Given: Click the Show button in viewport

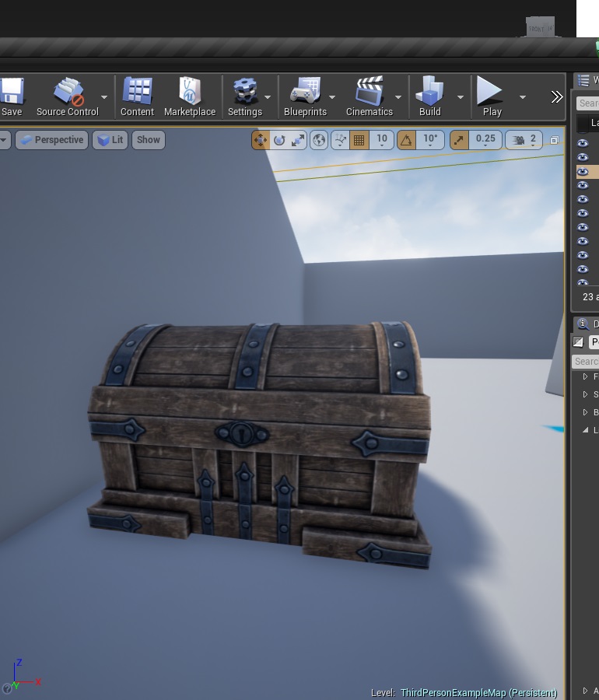Looking at the screenshot, I should [148, 140].
